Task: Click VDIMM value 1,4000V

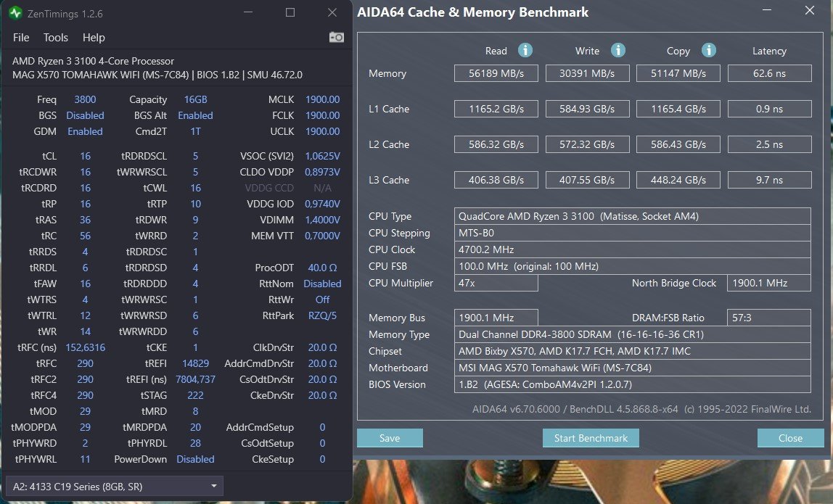Action: coord(322,220)
